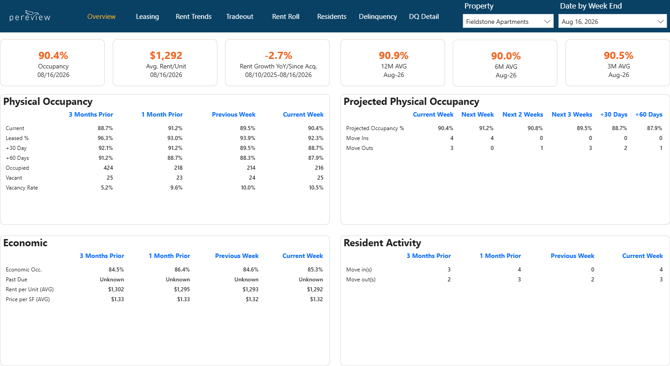Viewport: 670px width, 366px height.
Task: Click the projected +60 Days column header
Action: point(649,114)
